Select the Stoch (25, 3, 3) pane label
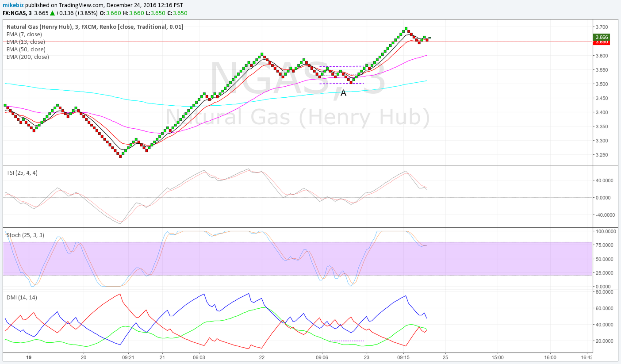This screenshot has width=621, height=364. [x=25, y=235]
